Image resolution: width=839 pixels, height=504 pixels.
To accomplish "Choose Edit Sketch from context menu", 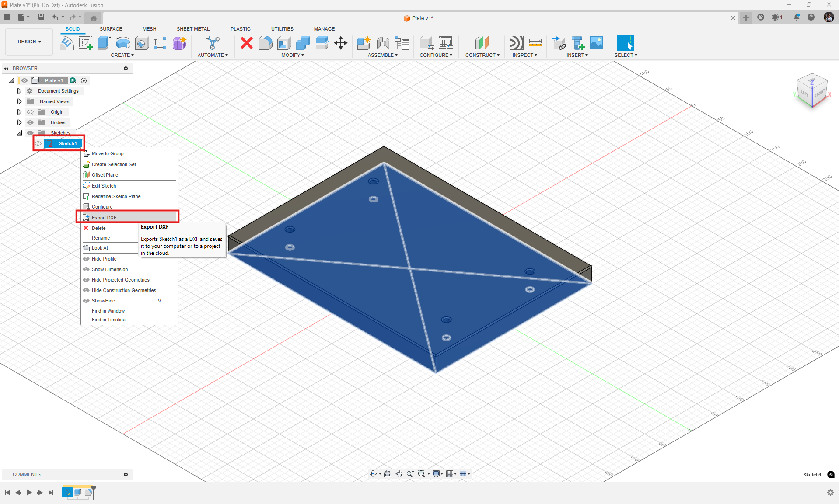I will point(129,186).
